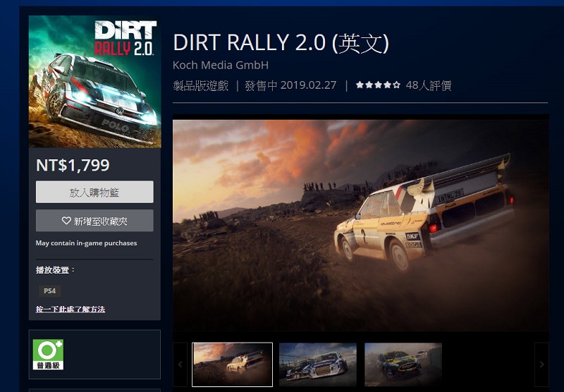
Task: Select the third gallery thumbnail with black-yellow car
Action: pos(403,365)
